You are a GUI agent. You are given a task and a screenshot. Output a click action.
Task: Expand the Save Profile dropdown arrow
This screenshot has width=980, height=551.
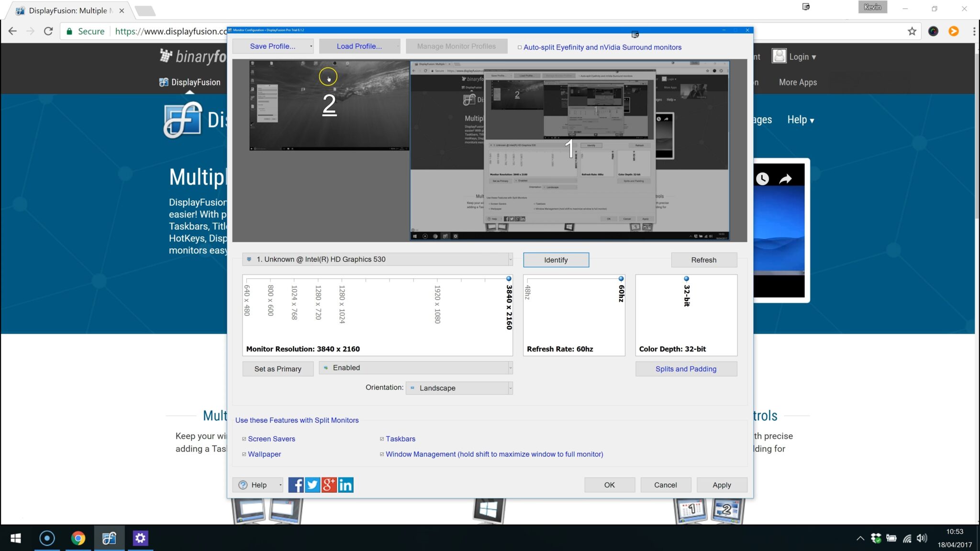click(x=311, y=46)
